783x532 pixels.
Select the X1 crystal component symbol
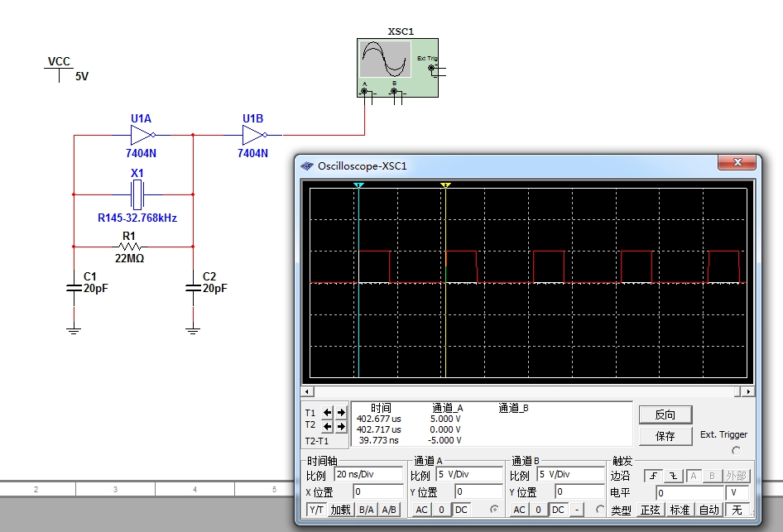click(x=137, y=196)
